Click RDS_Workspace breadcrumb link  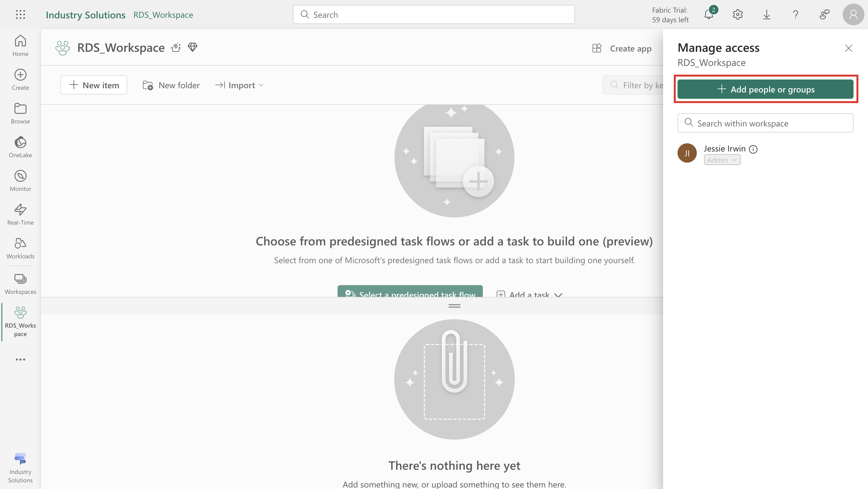click(163, 15)
